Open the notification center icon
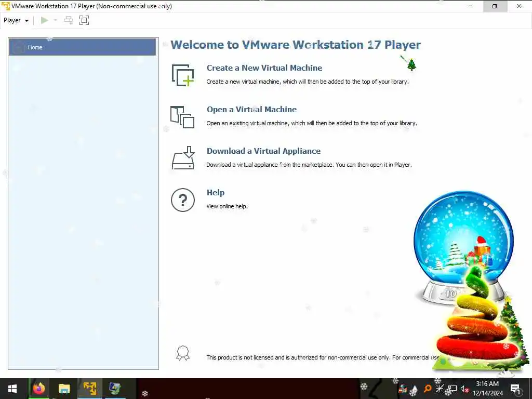The height and width of the screenshot is (399, 532). coord(516,389)
